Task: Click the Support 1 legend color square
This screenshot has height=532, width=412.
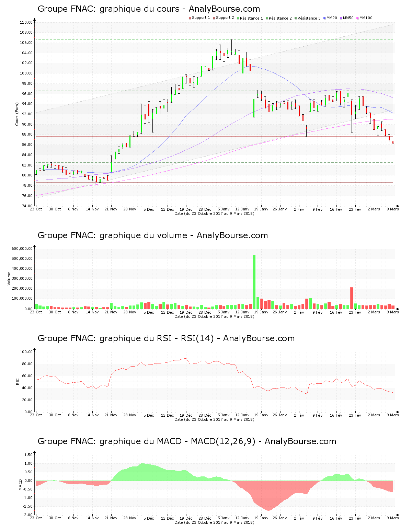Action: [x=190, y=18]
